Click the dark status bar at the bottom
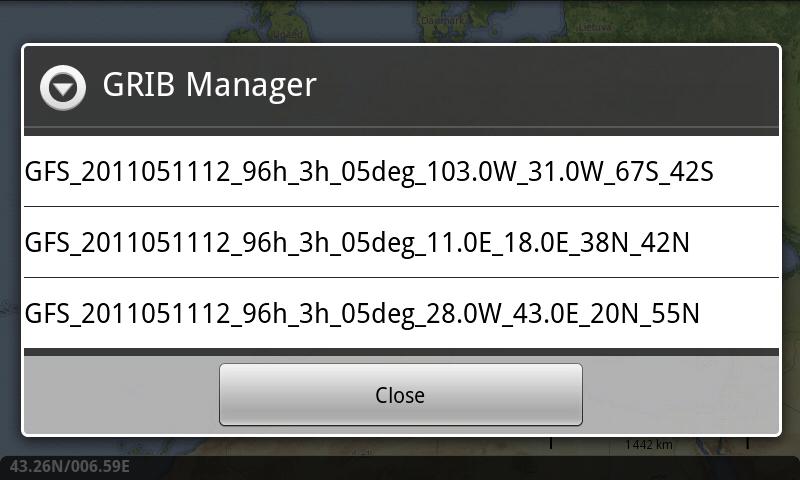The height and width of the screenshot is (480, 800). [400, 468]
